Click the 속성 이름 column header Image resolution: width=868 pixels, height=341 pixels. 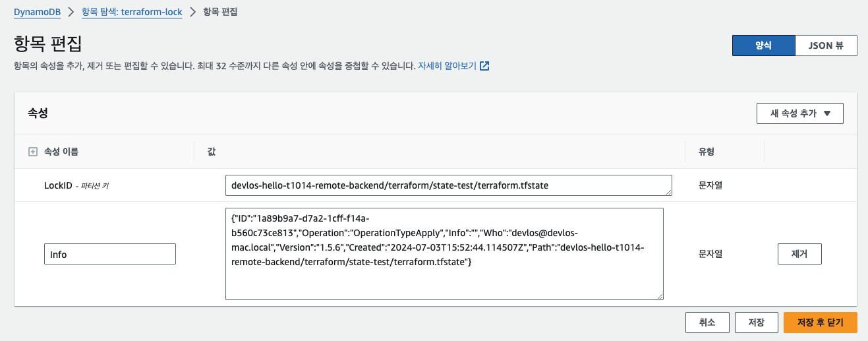click(x=61, y=152)
